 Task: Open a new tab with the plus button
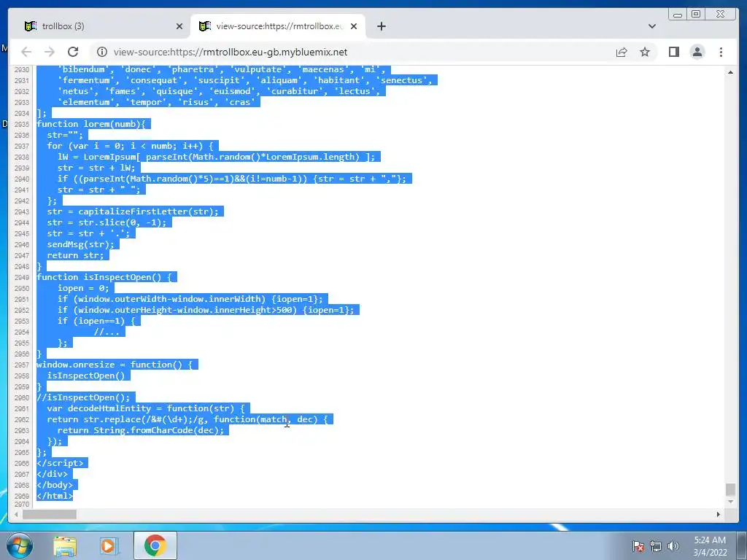381,26
